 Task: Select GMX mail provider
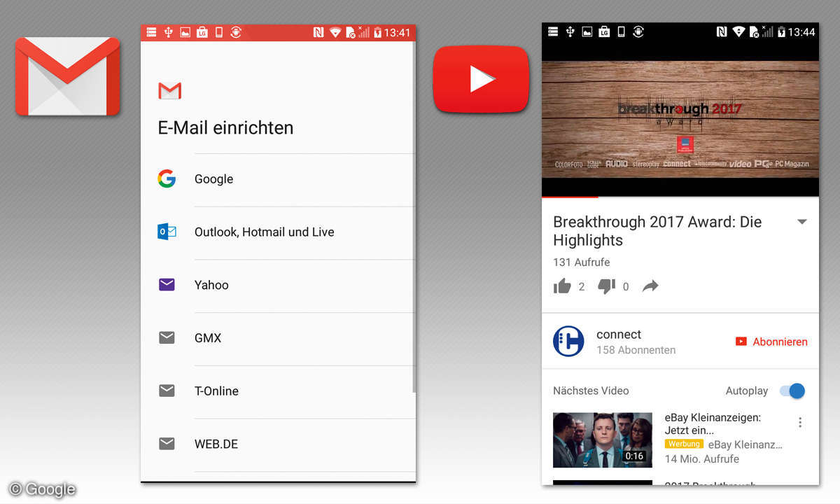(x=278, y=338)
